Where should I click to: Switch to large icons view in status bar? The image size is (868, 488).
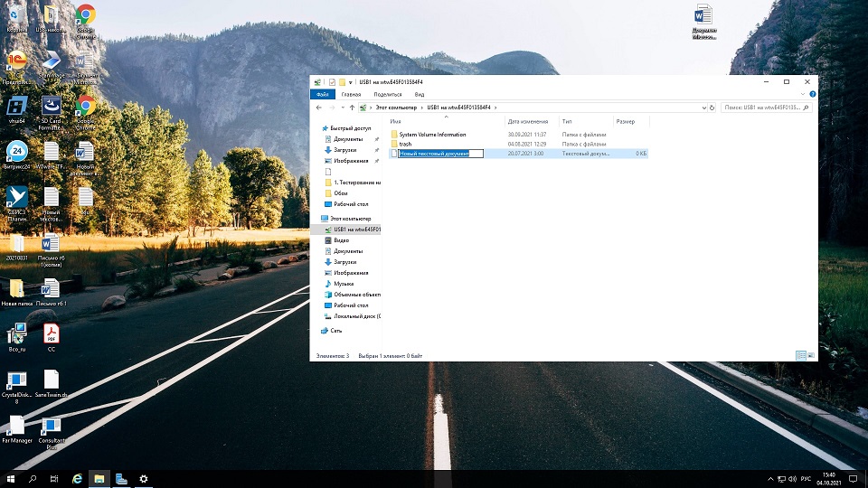tap(810, 356)
